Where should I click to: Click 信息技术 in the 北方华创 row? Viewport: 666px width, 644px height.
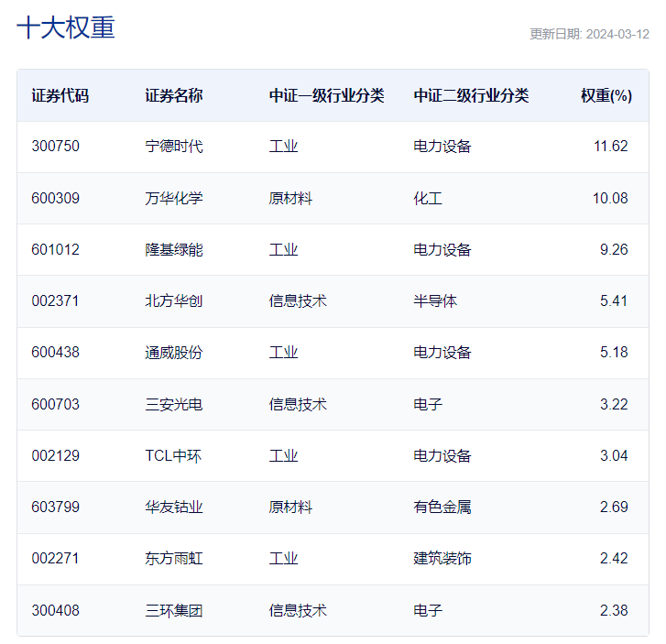click(x=298, y=300)
